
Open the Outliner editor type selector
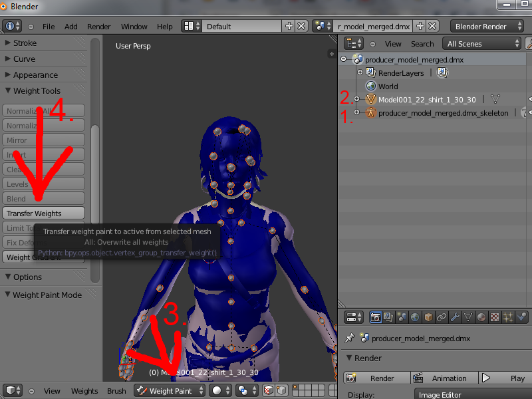click(x=354, y=43)
